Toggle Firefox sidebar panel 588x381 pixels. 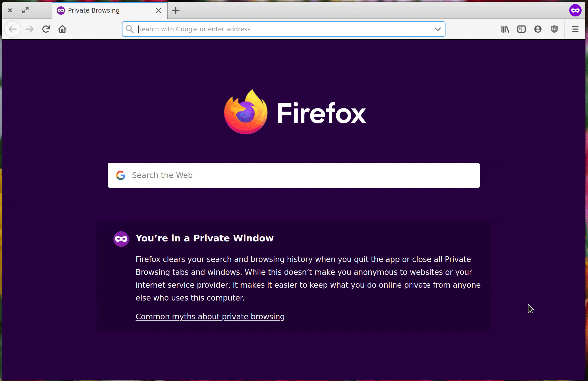(521, 29)
